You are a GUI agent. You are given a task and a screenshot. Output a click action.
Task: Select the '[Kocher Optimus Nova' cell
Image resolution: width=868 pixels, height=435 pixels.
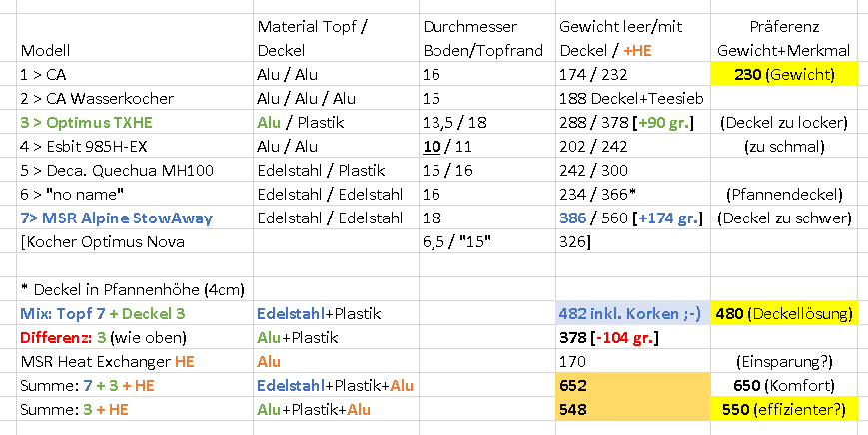click(90, 242)
